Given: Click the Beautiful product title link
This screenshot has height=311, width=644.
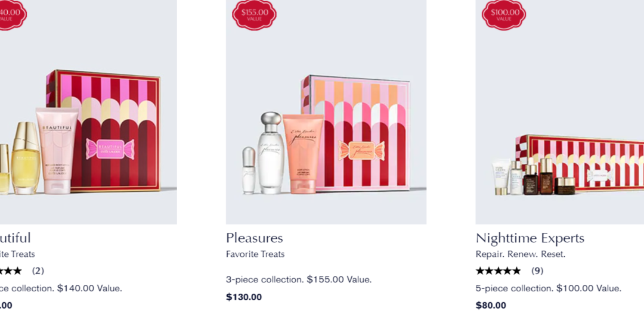Looking at the screenshot, I should (x=15, y=238).
